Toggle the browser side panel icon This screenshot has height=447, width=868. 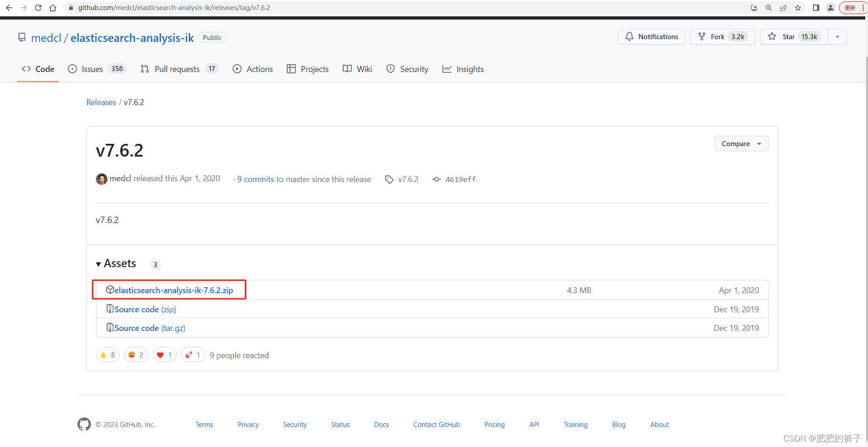pos(816,8)
